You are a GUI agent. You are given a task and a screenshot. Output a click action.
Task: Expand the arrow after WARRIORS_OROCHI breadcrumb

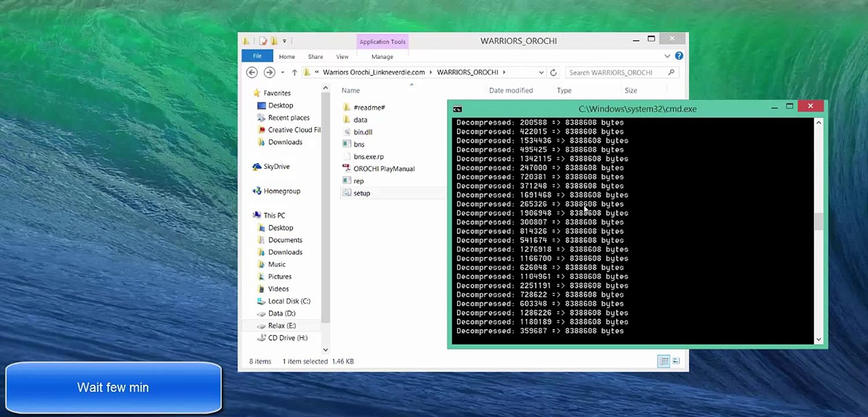(x=504, y=72)
